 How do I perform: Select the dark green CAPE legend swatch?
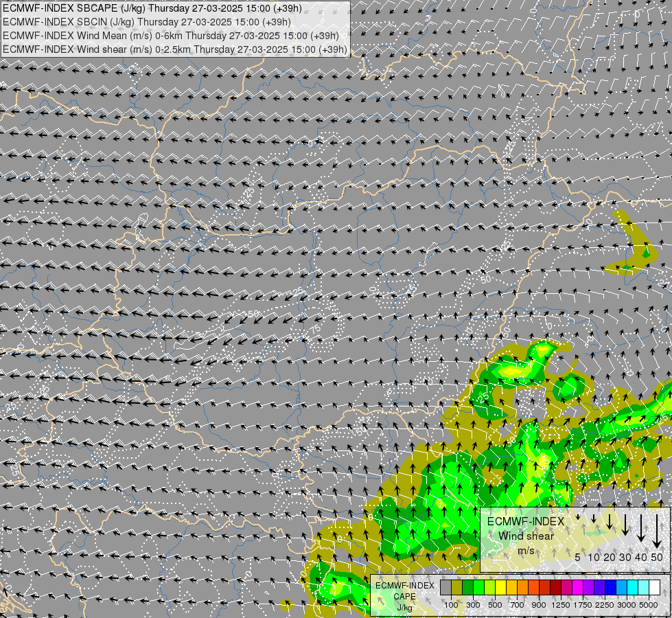pos(468,588)
